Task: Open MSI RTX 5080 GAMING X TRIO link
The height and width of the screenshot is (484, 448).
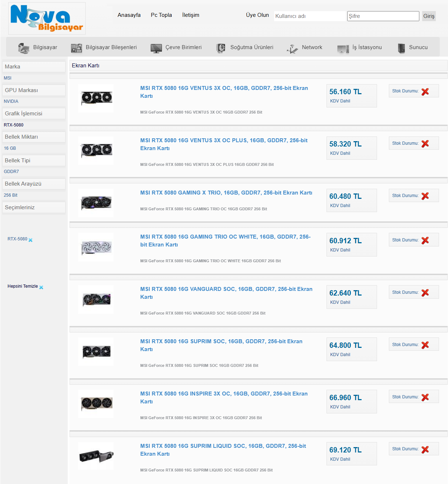Action: pyautogui.click(x=226, y=193)
